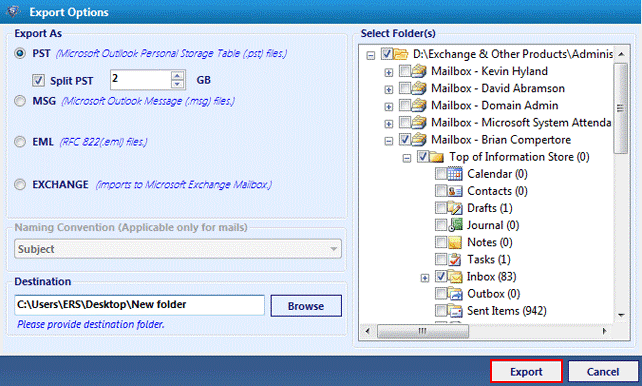642x386 pixels.
Task: Uncheck the Top of Information Store checkbox
Action: tap(423, 157)
